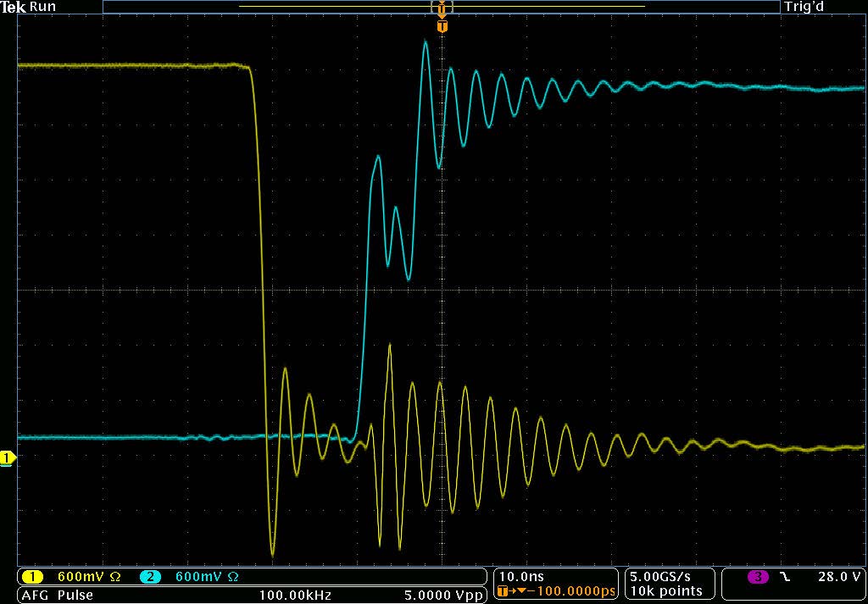Viewport: 868px width, 604px height.
Task: Click the orange trigger position T marker
Action: (442, 27)
